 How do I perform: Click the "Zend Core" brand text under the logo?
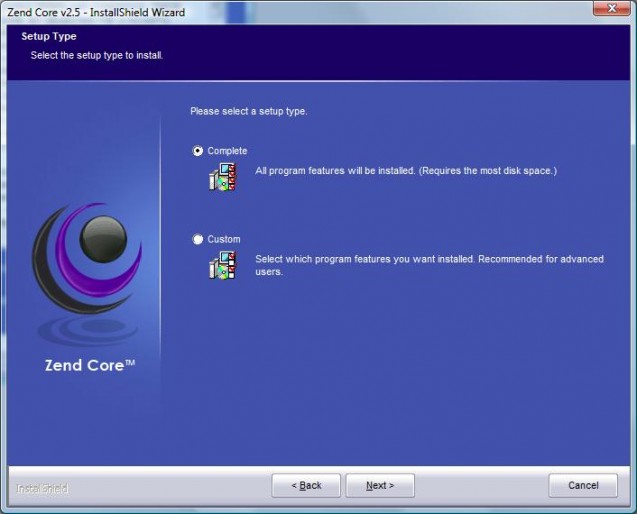tap(90, 365)
